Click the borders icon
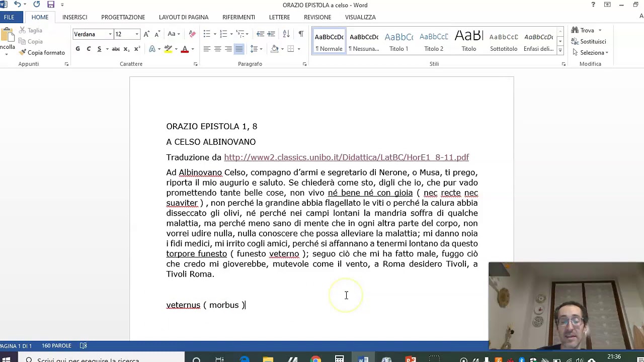Image resolution: width=644 pixels, height=362 pixels. pos(290,49)
